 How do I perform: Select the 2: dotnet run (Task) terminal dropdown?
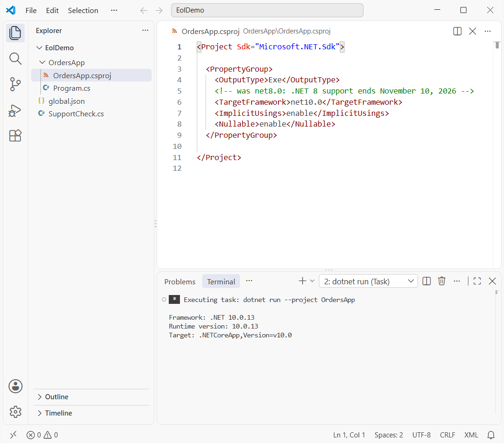368,281
